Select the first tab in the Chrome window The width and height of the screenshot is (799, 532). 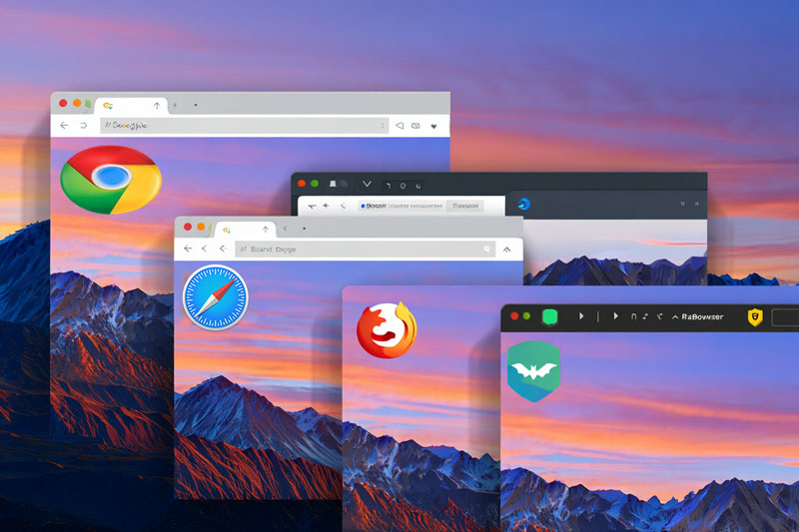[130, 105]
